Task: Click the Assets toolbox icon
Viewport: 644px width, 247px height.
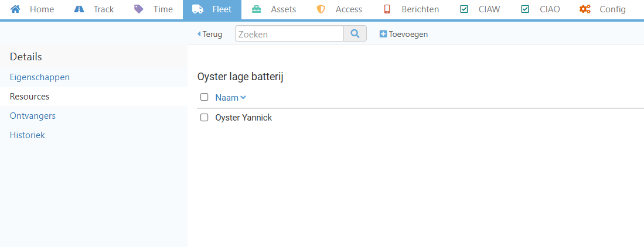Action: coord(257,9)
